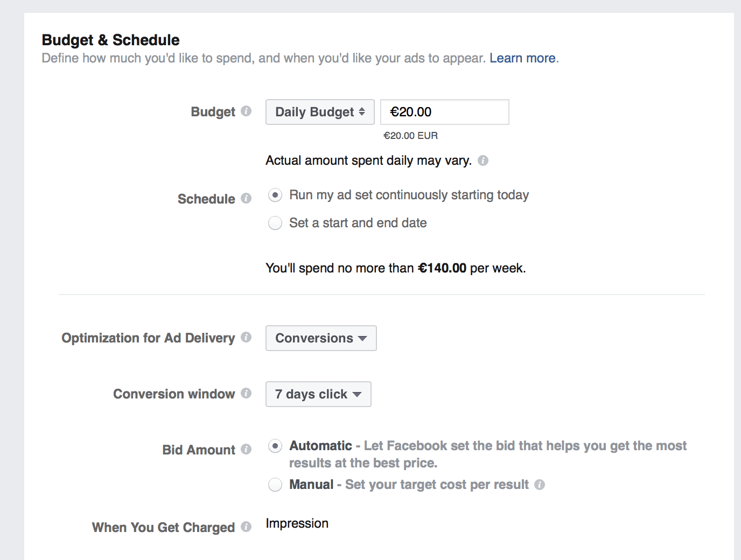Open the '7 days click' dropdown
Screen dimensions: 741x560
click(x=318, y=394)
